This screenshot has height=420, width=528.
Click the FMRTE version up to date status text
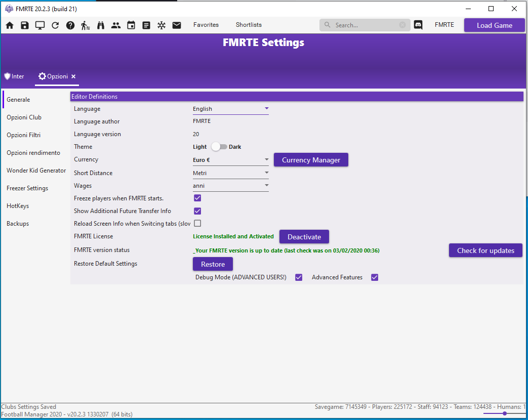[286, 250]
